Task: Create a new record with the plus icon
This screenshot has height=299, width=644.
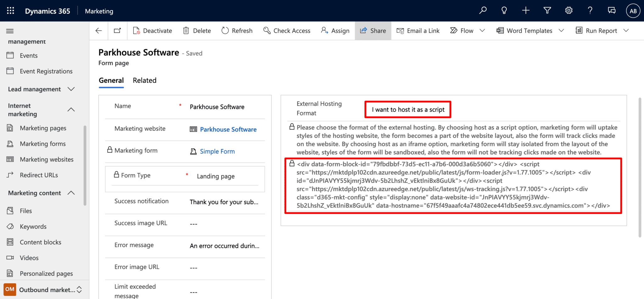Action: [526, 10]
